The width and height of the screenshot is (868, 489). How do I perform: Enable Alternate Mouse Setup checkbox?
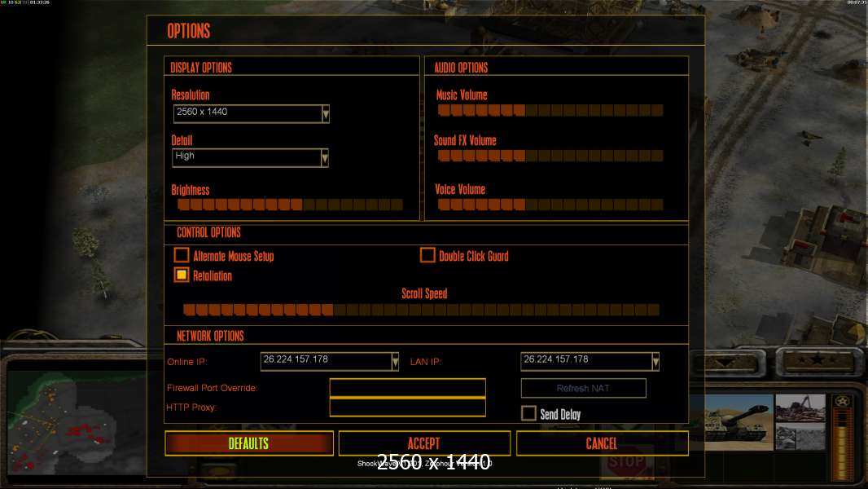(182, 255)
